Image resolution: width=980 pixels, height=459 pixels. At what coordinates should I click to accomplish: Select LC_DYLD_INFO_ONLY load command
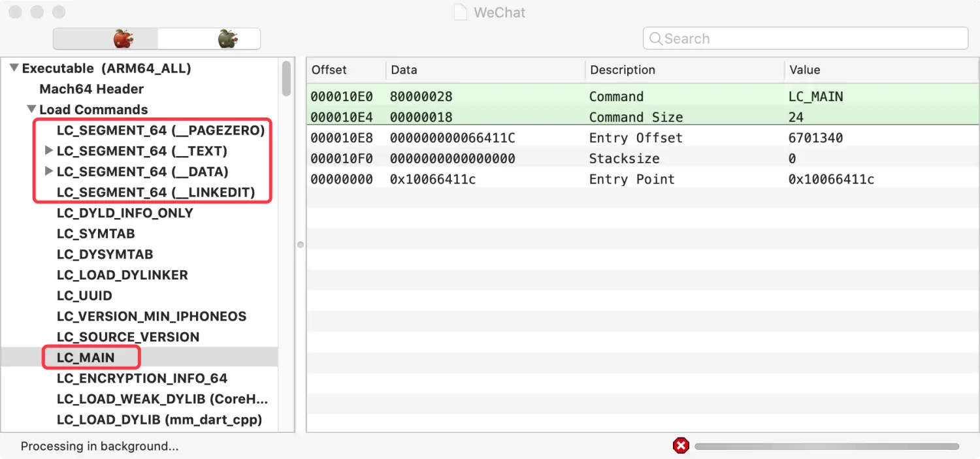125,213
